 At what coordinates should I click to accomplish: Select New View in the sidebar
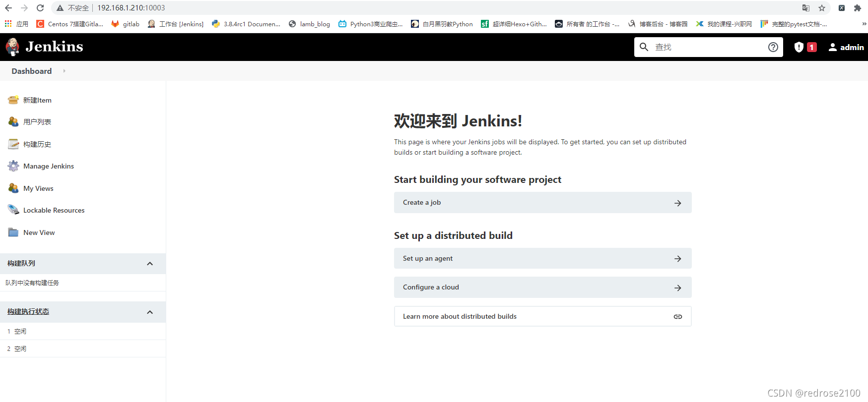[x=39, y=232]
